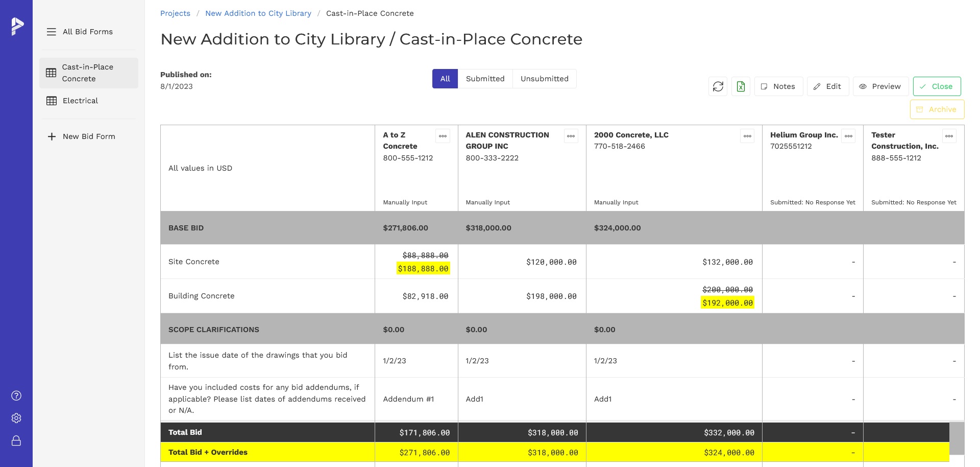Open options menu for A to Z Concrete

[443, 136]
